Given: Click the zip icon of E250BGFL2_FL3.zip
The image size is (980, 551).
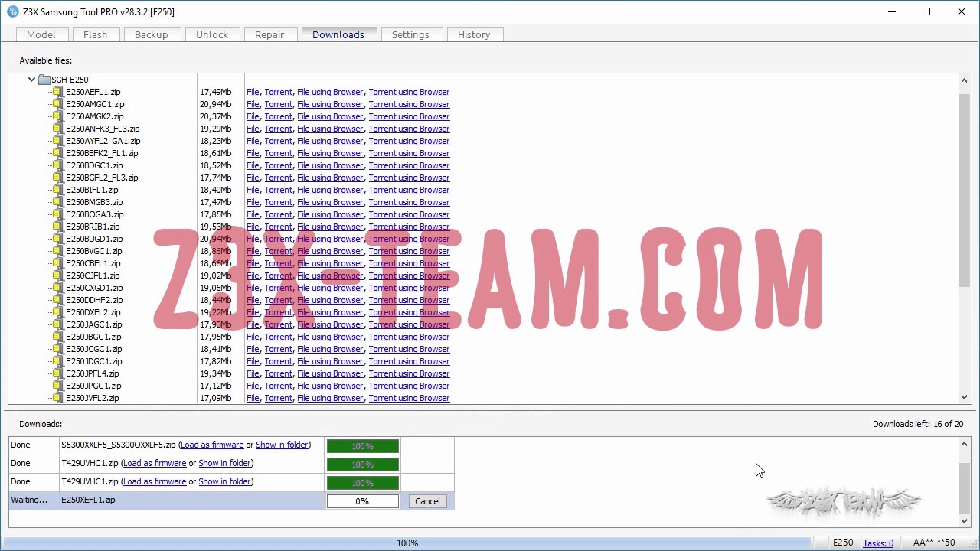Looking at the screenshot, I should pos(57,178).
